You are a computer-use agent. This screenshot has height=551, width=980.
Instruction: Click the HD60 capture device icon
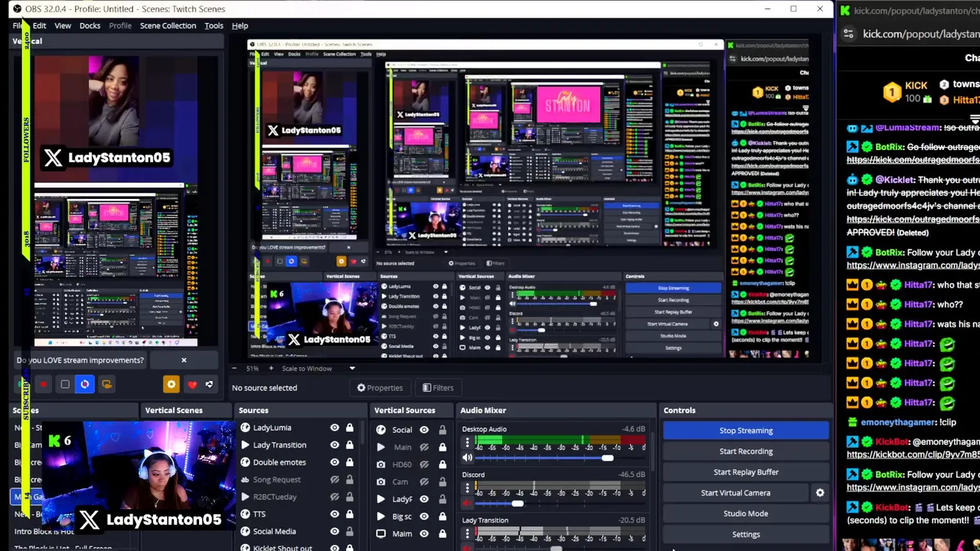click(381, 465)
